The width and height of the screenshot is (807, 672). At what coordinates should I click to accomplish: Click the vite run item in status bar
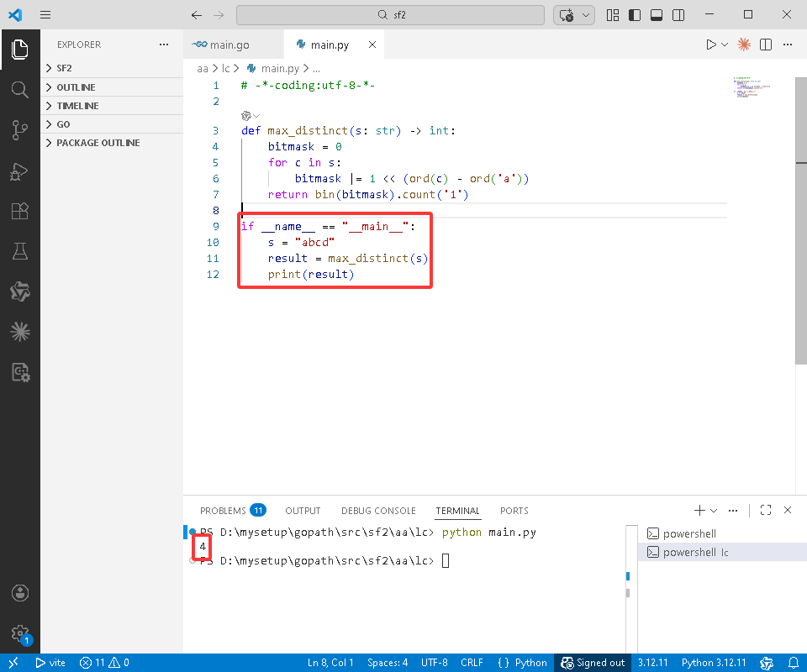50,663
